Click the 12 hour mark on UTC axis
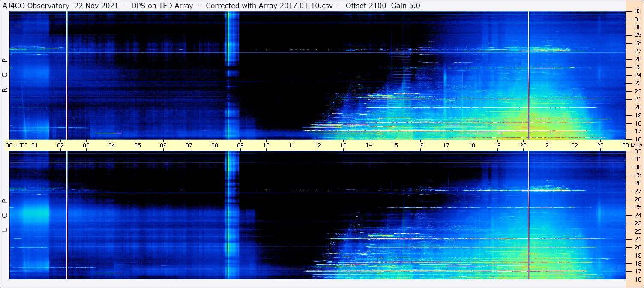 coord(318,145)
